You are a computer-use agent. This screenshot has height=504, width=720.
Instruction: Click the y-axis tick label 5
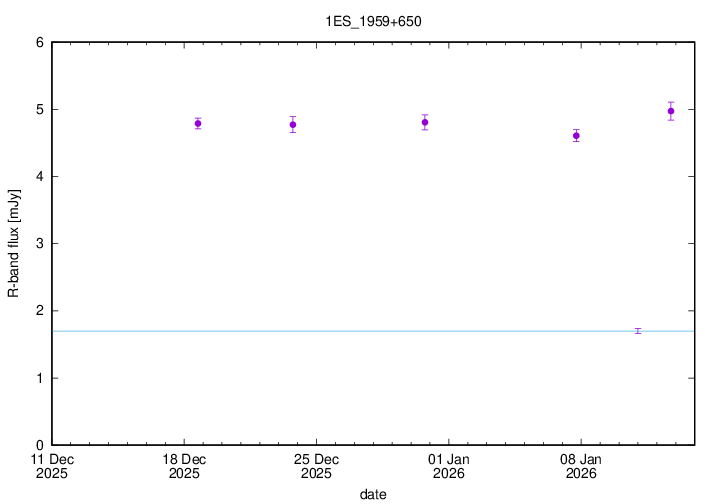[39, 110]
